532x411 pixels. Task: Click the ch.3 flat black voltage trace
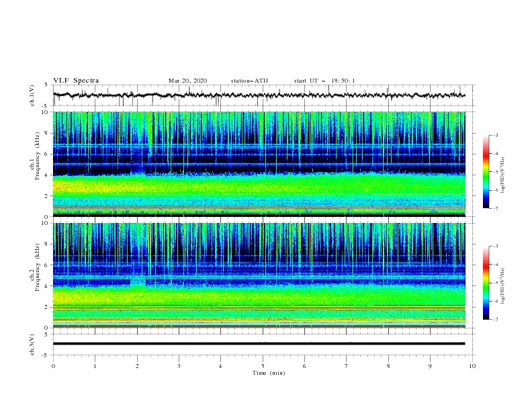coord(259,344)
